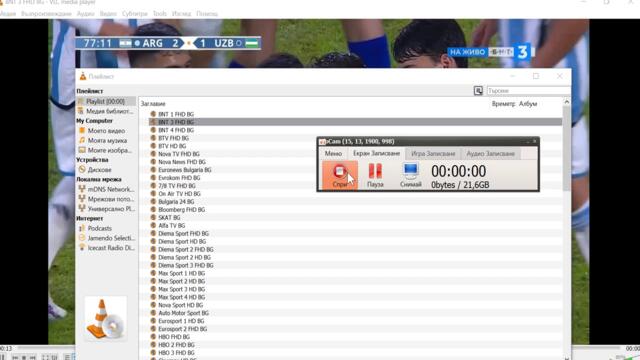Select Универсално Pl... in the sidebar
This screenshot has height=360, width=640.
[x=106, y=209]
